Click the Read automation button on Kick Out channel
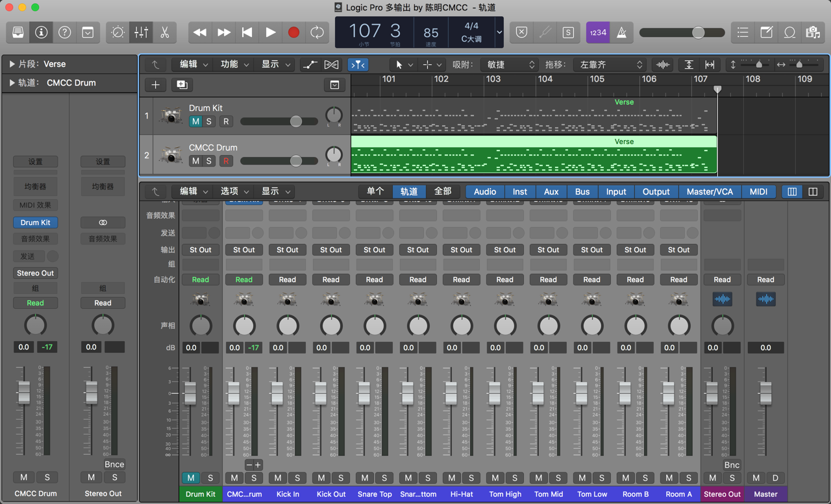 331,279
